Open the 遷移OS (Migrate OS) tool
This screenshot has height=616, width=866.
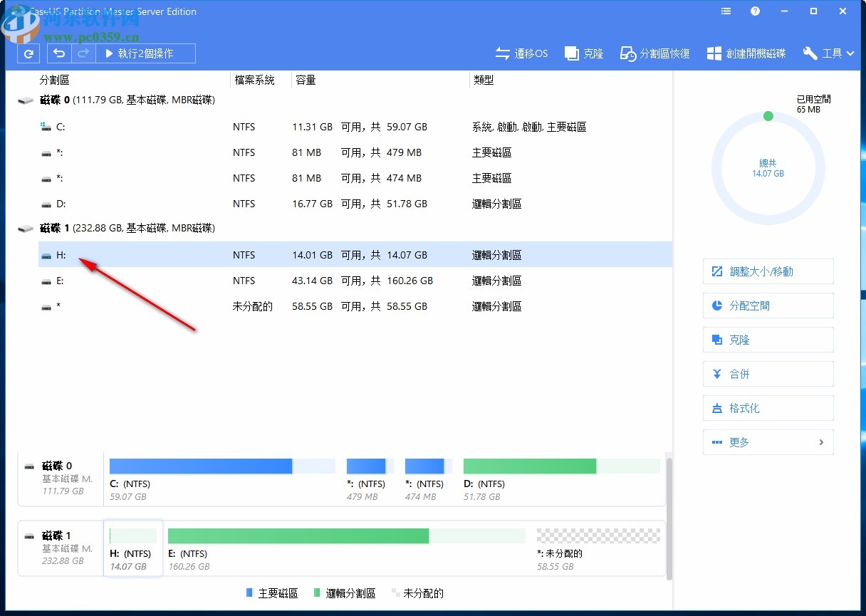click(521, 53)
